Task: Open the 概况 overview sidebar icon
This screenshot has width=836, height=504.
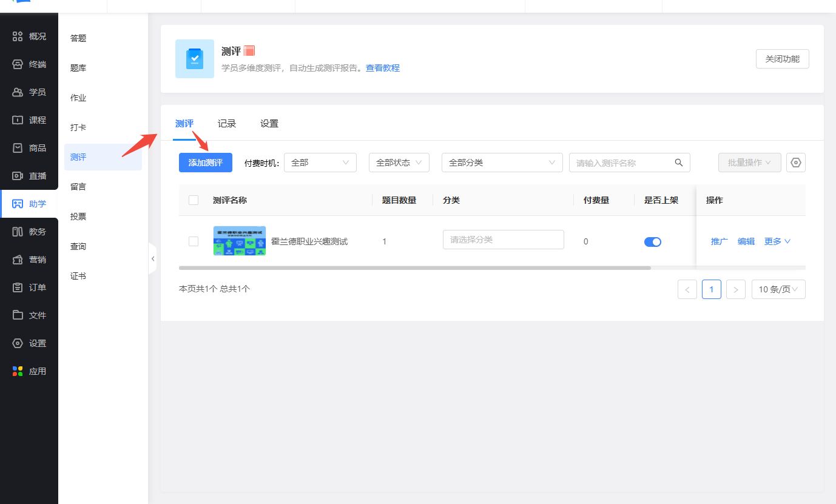Action: click(x=18, y=36)
